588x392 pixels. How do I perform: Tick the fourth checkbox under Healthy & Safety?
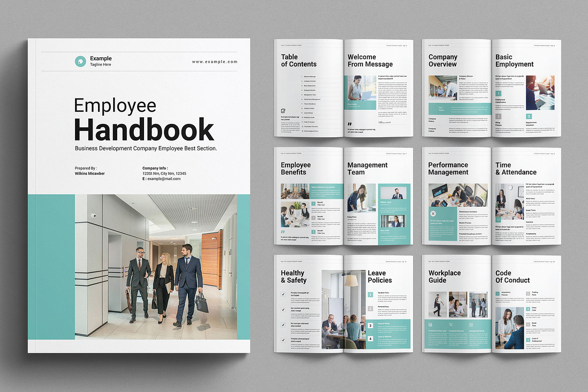283,340
